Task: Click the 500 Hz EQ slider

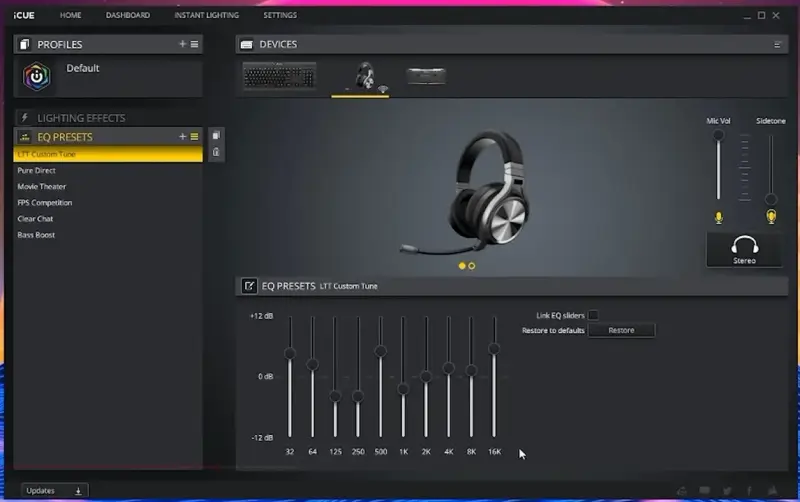Action: [380, 351]
